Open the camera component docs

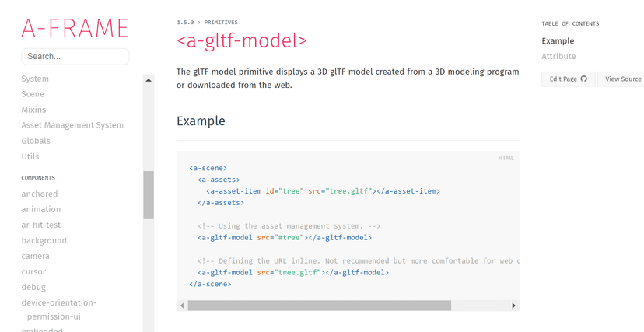tap(36, 256)
